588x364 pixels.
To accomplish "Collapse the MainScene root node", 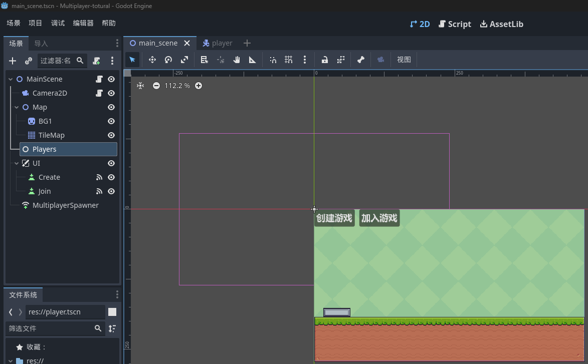I will coord(11,79).
